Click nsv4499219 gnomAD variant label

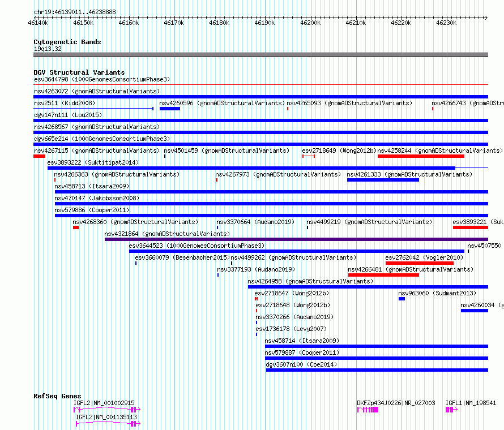369,222
